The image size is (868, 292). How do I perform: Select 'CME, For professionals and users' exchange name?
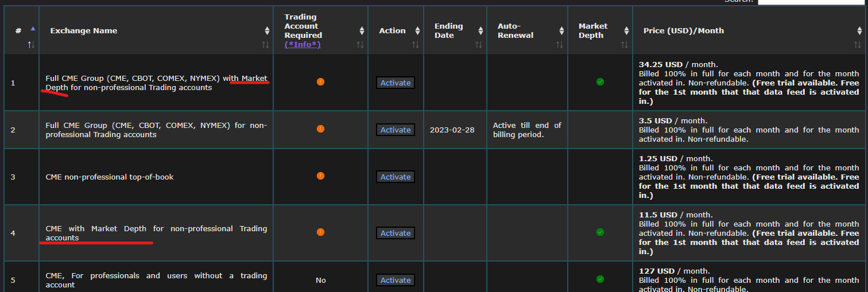pos(156,280)
